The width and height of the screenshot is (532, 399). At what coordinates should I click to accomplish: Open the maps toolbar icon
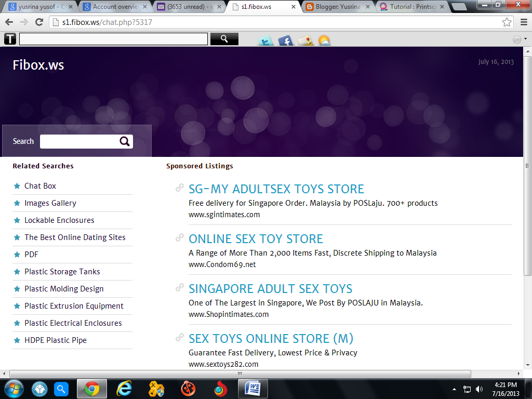pyautogui.click(x=305, y=41)
